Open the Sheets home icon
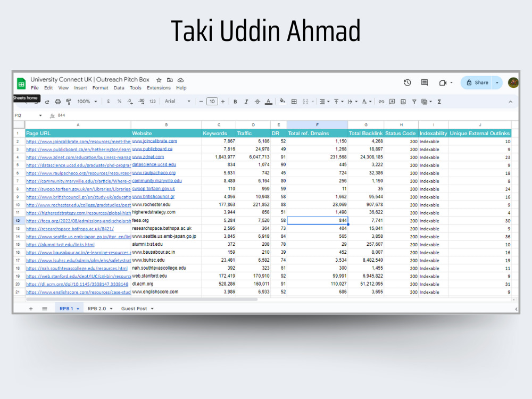The image size is (532, 399). [x=21, y=83]
